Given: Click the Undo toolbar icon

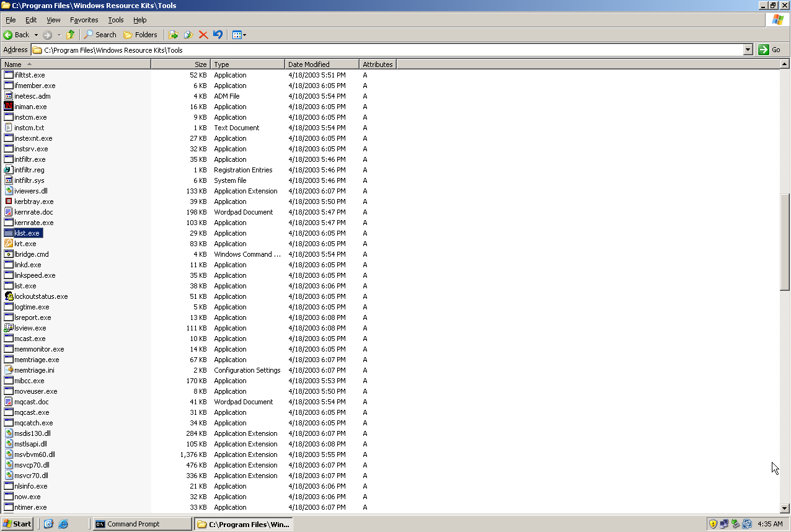Looking at the screenshot, I should coord(217,35).
